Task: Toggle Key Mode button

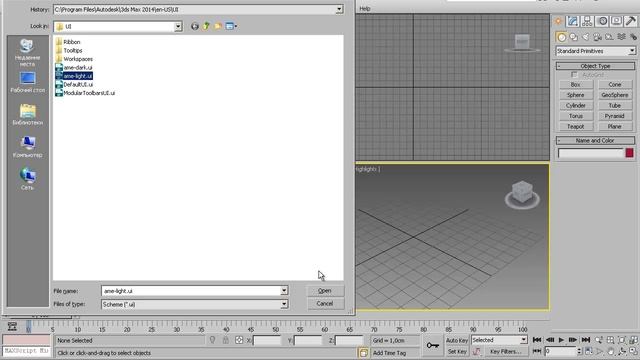Action: (x=538, y=351)
